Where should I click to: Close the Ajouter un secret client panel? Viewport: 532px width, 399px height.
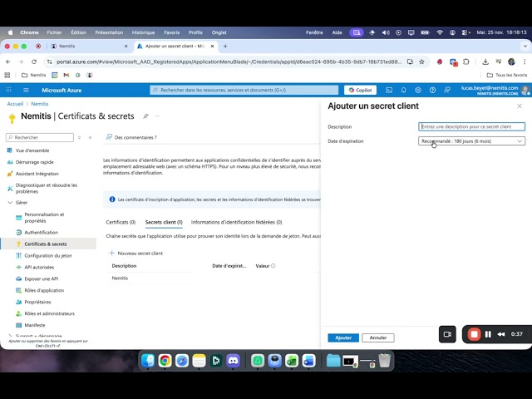520,106
